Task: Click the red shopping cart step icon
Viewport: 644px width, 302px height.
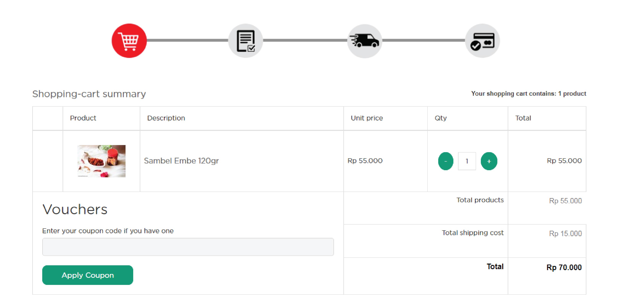Action: (x=129, y=41)
